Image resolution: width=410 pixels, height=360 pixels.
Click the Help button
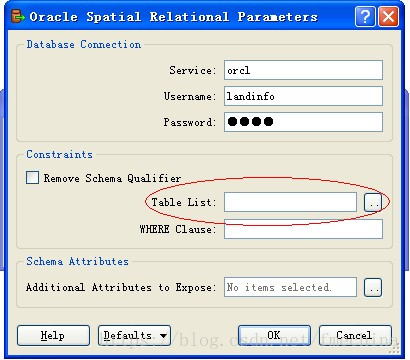(53, 335)
